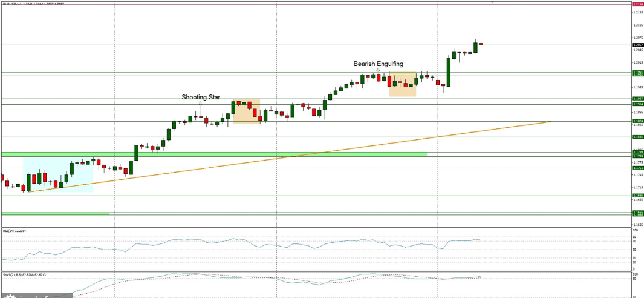Click the latest small red candle
Image resolution: width=644 pixels, height=298 pixels.
481,44
